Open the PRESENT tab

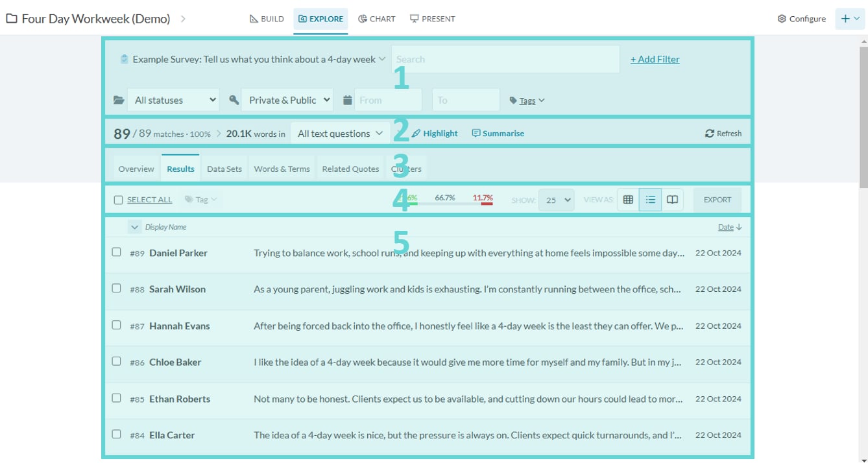coord(433,19)
